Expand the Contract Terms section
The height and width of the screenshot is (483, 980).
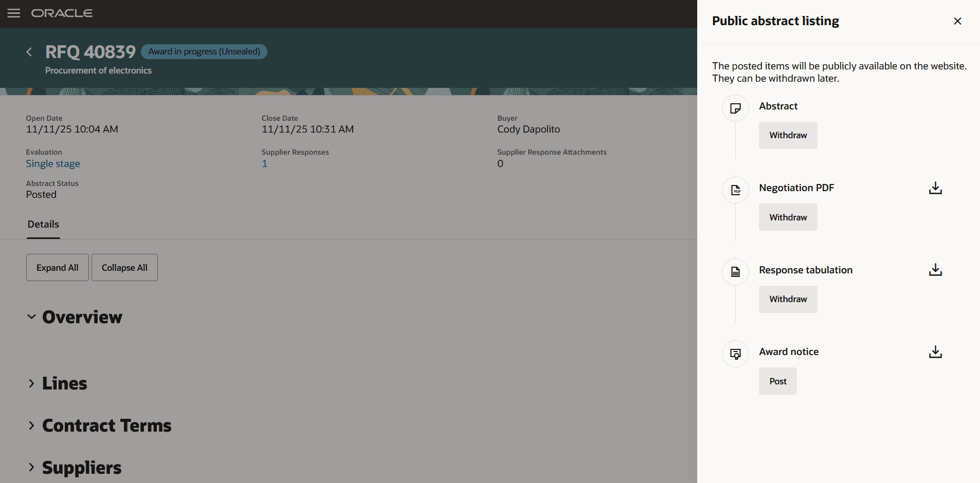pos(31,425)
